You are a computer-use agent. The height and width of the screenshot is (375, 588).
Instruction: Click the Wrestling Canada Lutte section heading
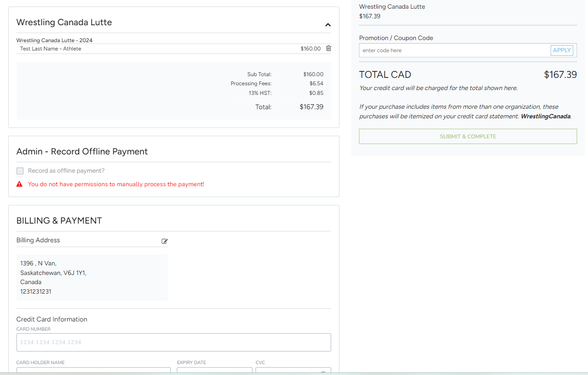pos(64,23)
